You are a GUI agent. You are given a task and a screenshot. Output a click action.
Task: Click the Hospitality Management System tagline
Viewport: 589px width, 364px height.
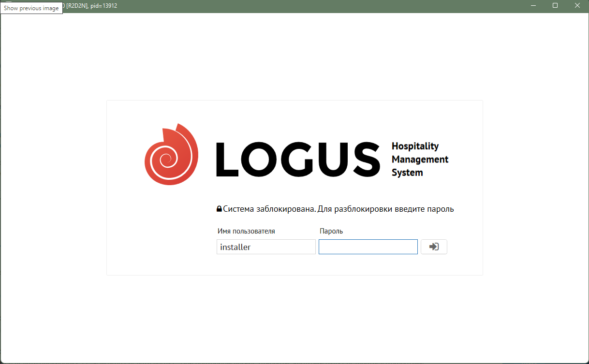pyautogui.click(x=420, y=159)
